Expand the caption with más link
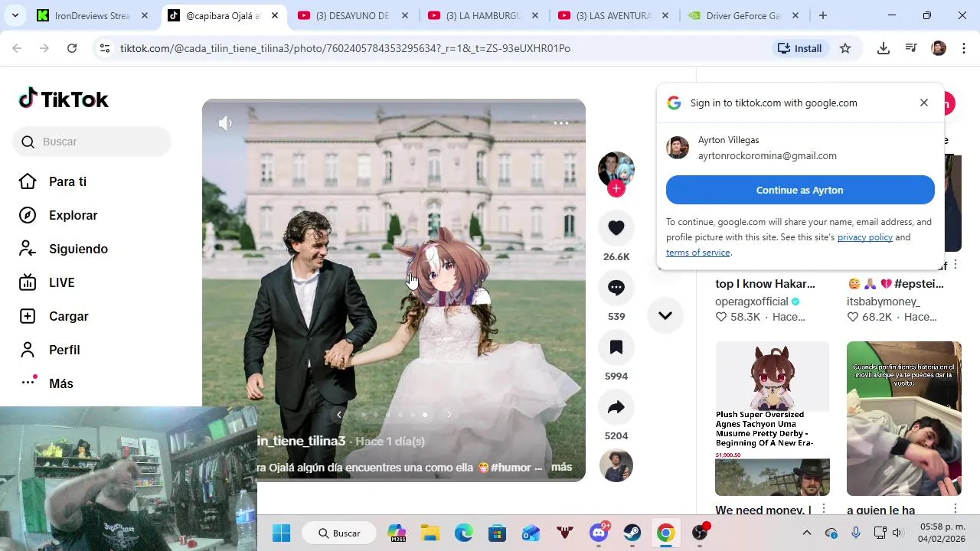Screen dimensions: 980x551 (561, 467)
